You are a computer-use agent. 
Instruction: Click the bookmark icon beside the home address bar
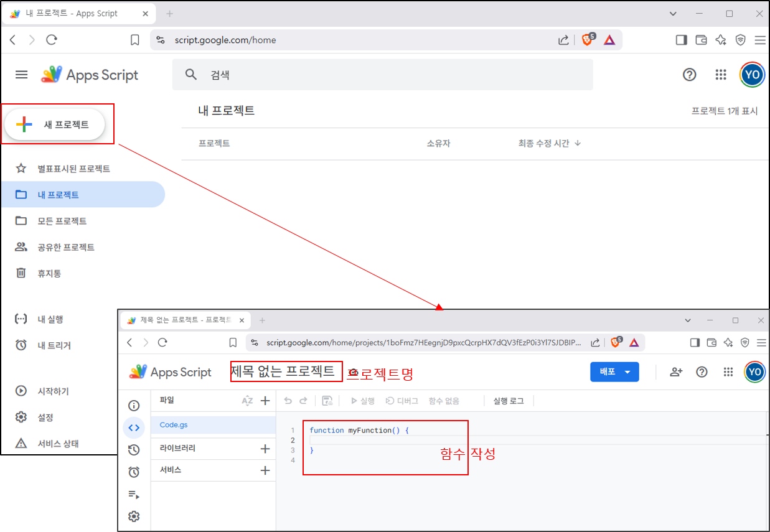[135, 40]
